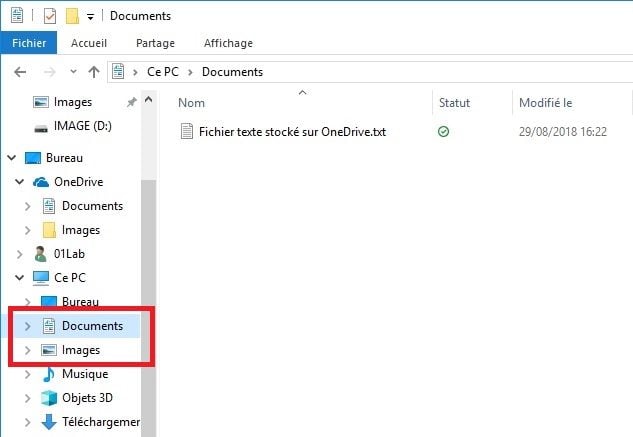Expand the Musique folder node
The image size is (633, 437).
click(27, 374)
